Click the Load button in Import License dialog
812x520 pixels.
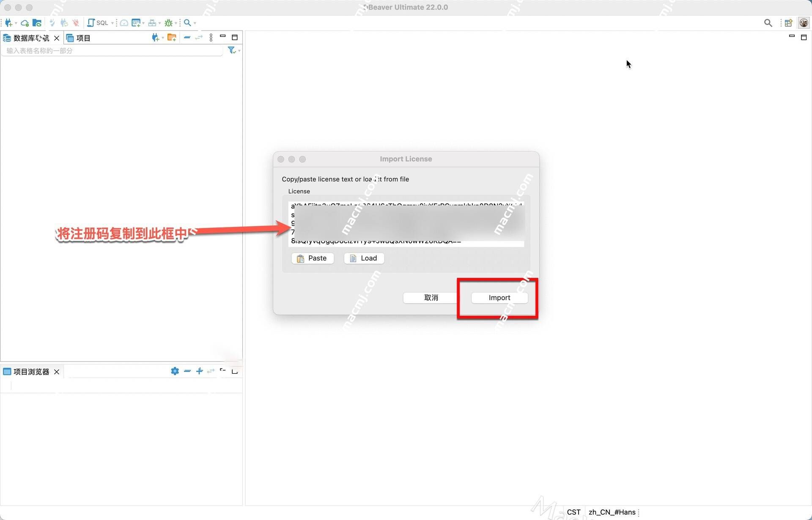tap(364, 258)
